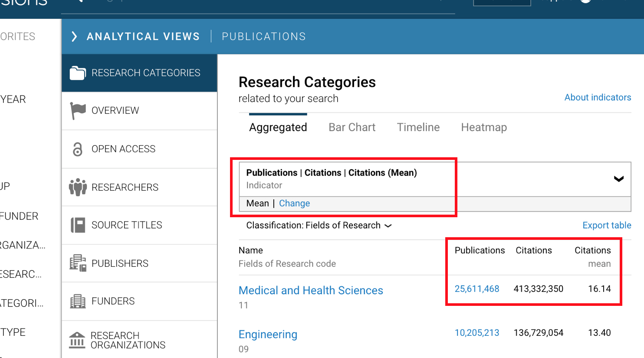Click the Open Access padlock icon
The image size is (644, 358).
pyautogui.click(x=78, y=149)
